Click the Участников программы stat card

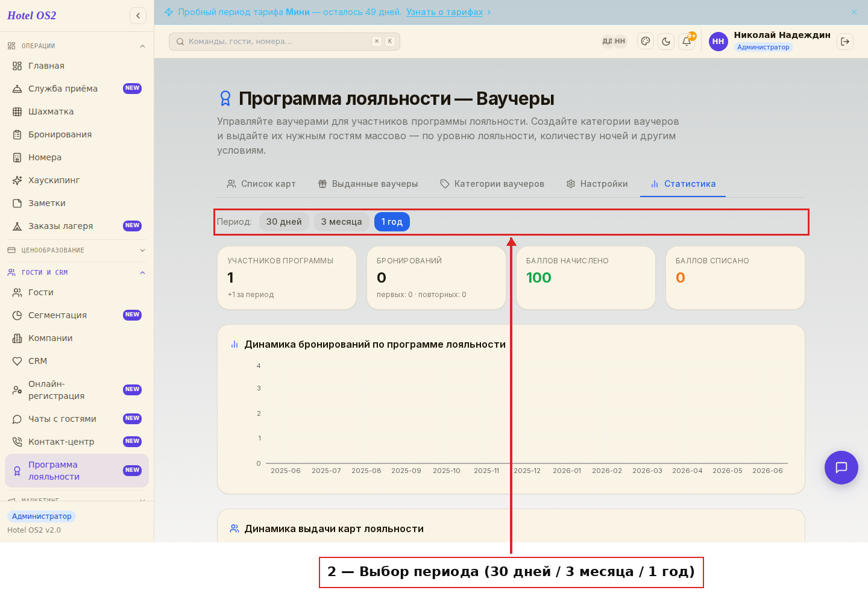[x=287, y=278]
